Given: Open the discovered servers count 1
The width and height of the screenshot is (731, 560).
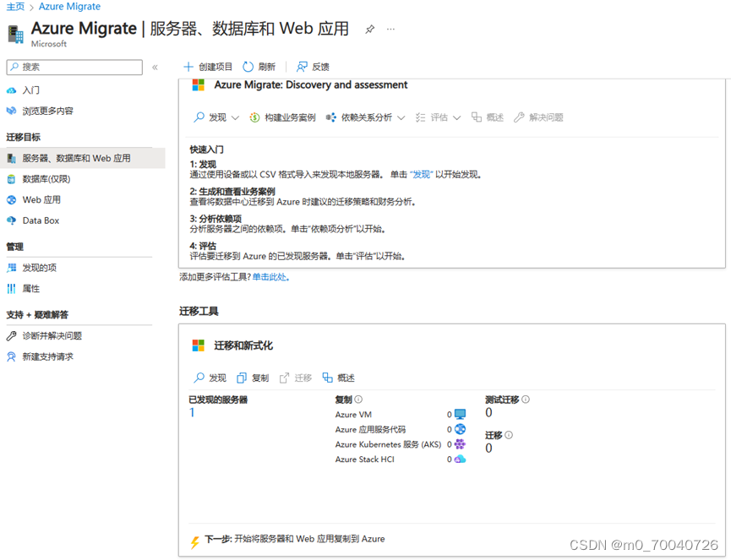Looking at the screenshot, I should pos(192,412).
